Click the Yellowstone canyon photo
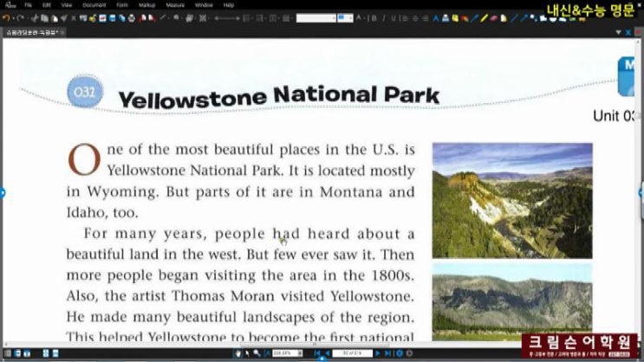The height and width of the screenshot is (362, 644). (x=512, y=200)
